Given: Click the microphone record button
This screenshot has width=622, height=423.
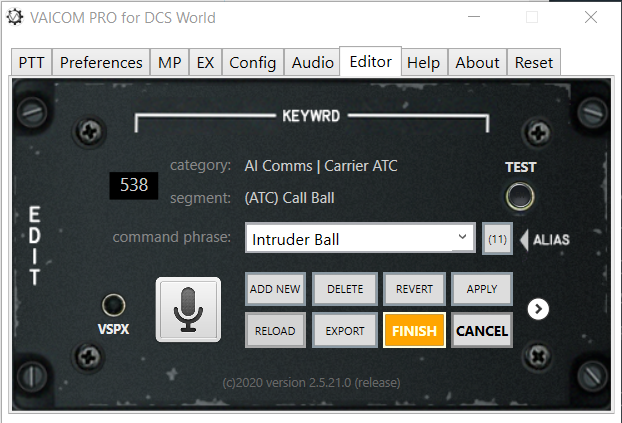Looking at the screenshot, I should point(188,309).
